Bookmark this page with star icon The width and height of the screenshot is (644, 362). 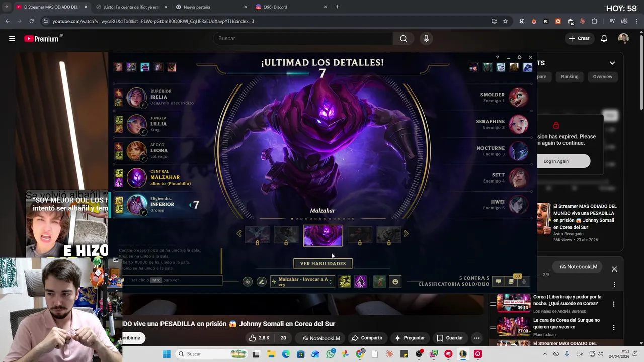(x=505, y=21)
